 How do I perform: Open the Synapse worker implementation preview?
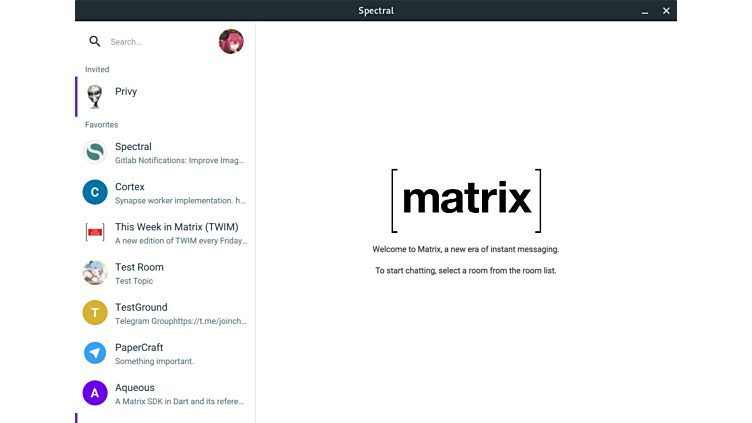tap(179, 200)
